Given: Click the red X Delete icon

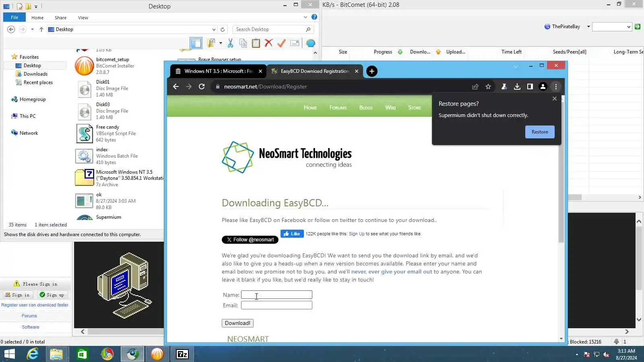Looking at the screenshot, I should tap(269, 43).
